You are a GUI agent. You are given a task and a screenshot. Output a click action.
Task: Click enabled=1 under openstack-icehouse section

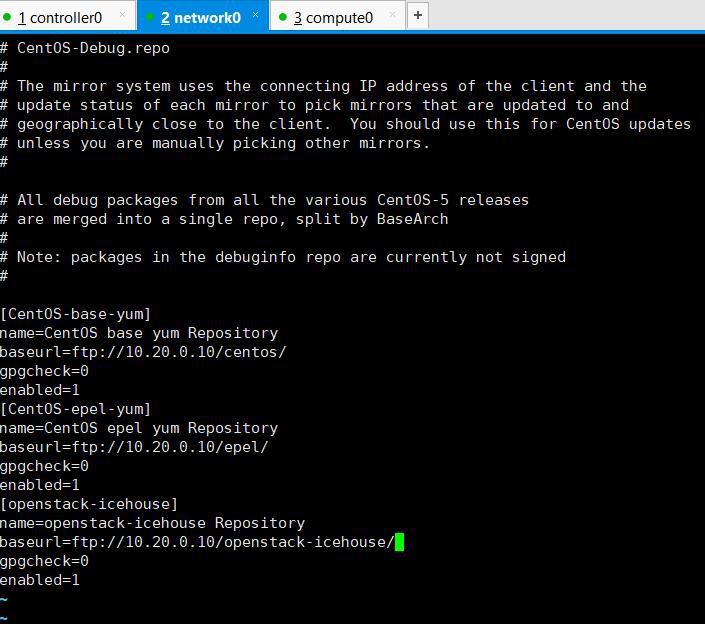[x=40, y=580]
